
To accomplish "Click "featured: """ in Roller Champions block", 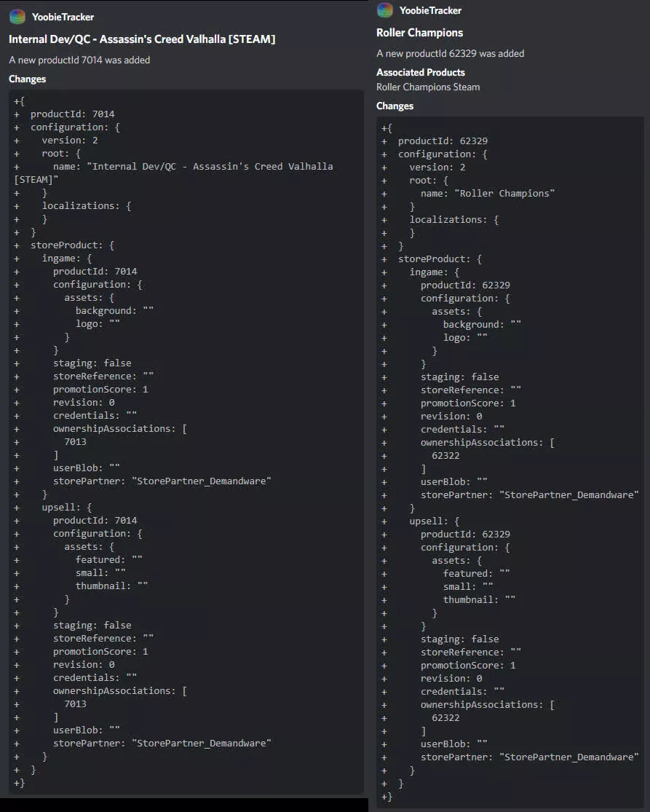I will [x=476, y=574].
